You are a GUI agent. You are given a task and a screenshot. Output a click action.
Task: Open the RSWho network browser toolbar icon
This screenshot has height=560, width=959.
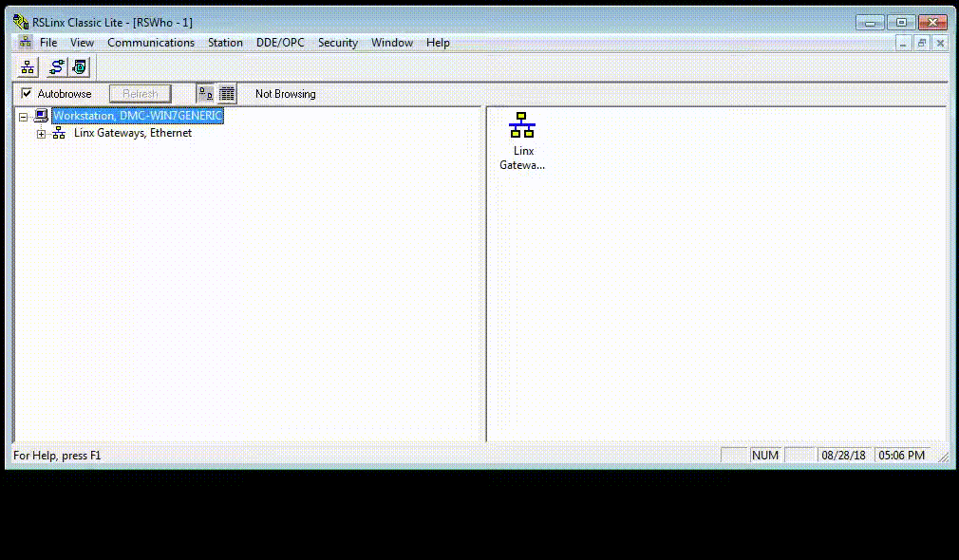point(28,67)
